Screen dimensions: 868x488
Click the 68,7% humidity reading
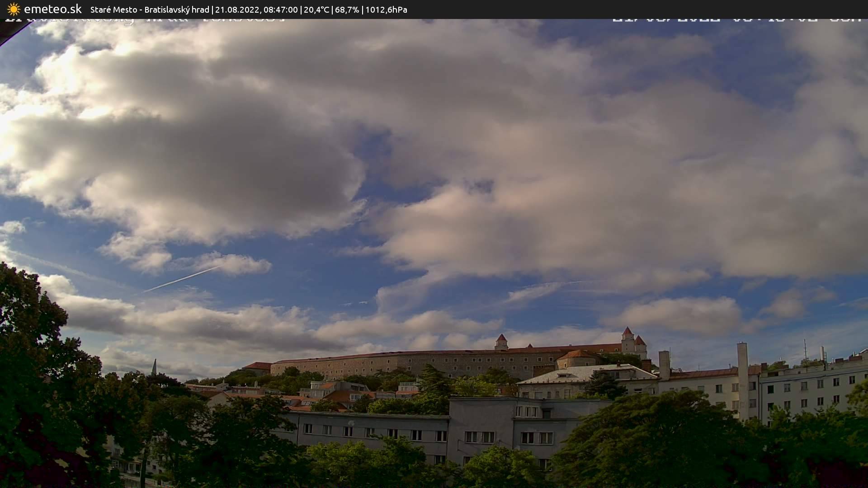tap(347, 9)
